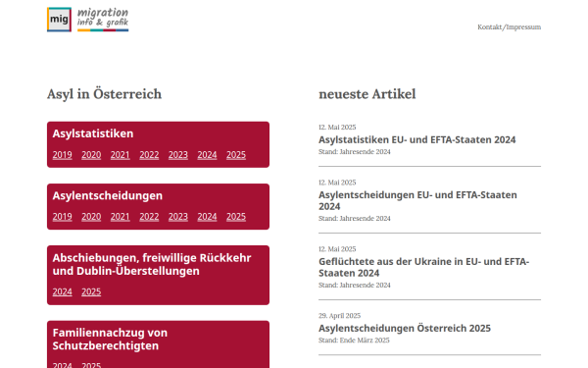Open Asylstatistiken for 2019

click(63, 155)
